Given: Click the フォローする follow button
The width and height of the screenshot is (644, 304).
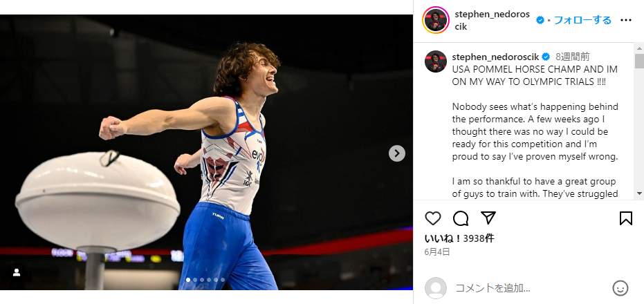Looking at the screenshot, I should pyautogui.click(x=582, y=20).
